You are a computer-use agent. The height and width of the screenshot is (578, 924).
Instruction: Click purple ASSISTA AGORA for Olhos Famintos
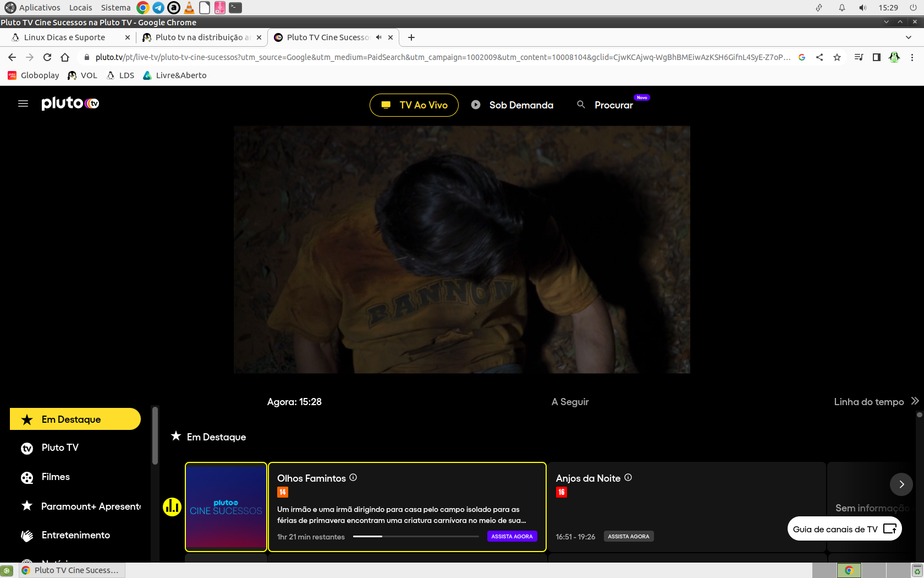click(x=512, y=536)
